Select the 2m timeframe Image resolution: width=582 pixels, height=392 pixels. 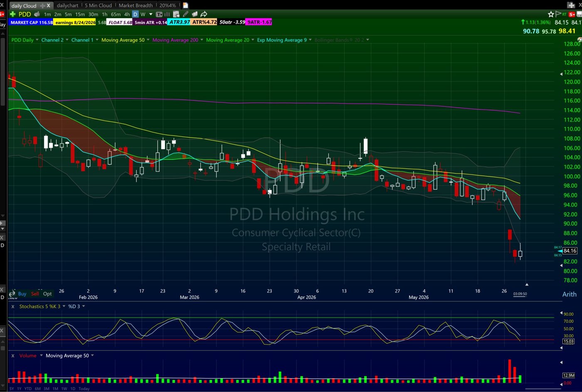tap(58, 14)
